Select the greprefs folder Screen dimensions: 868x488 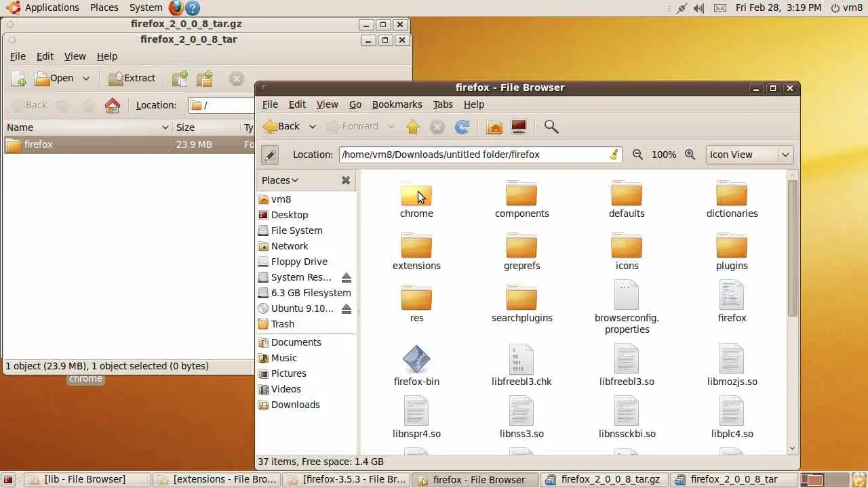521,252
